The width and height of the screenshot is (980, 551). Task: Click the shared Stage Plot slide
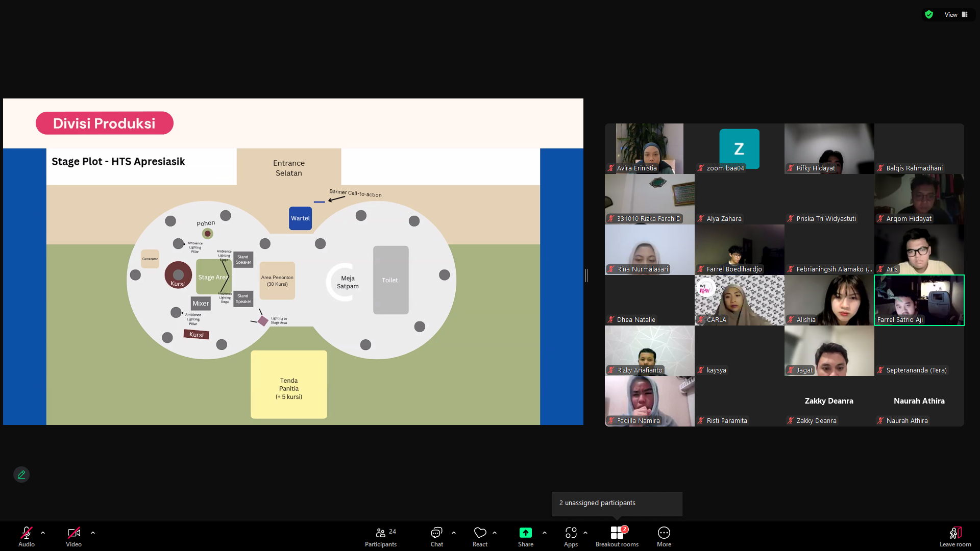point(293,262)
